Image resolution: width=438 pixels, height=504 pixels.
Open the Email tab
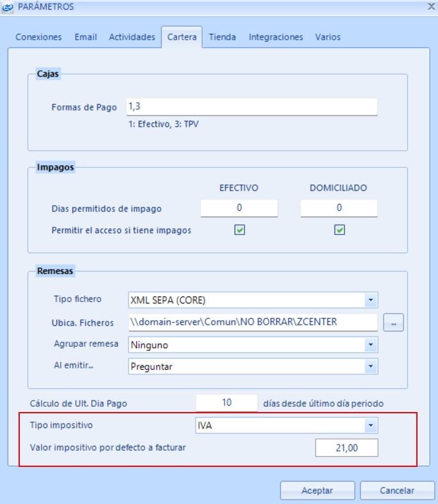tap(86, 37)
